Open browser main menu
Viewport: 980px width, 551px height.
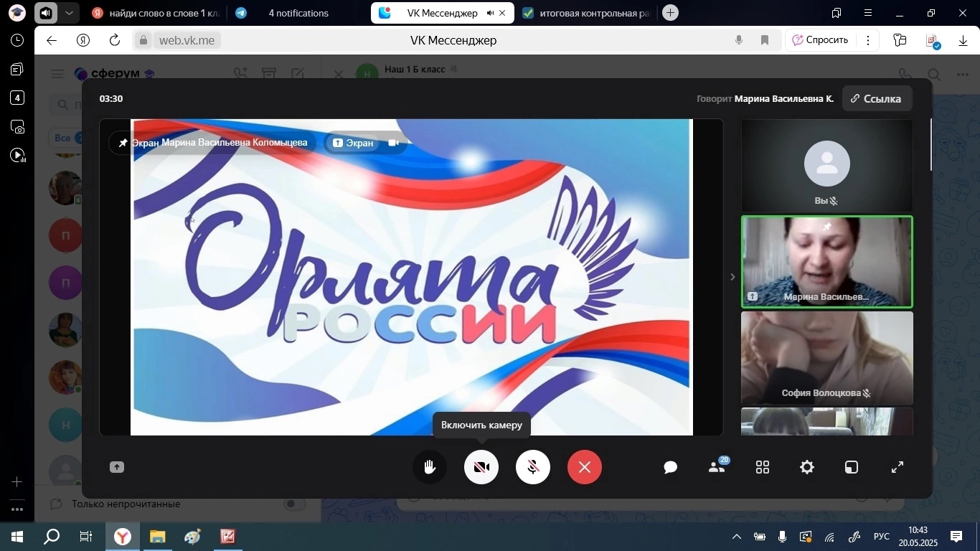coord(868,13)
